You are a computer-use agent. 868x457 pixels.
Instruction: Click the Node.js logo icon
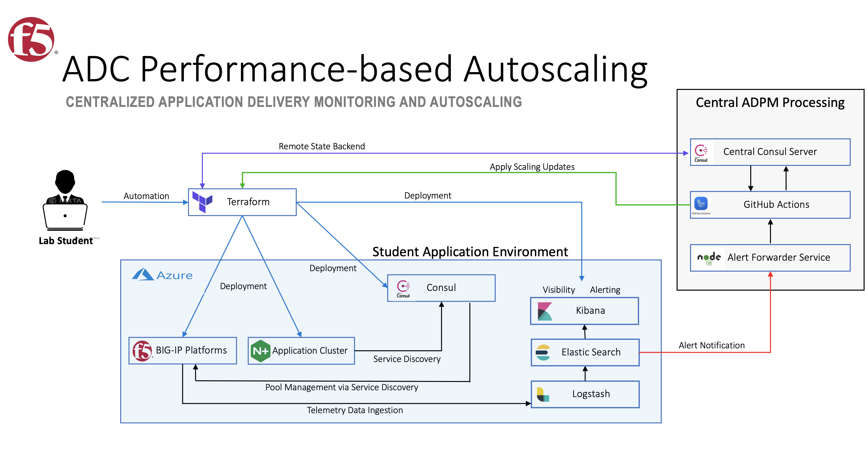pyautogui.click(x=709, y=258)
